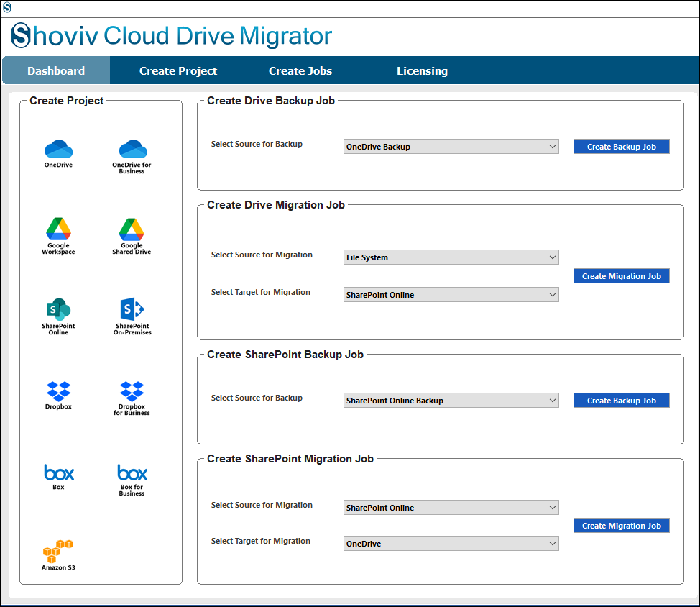The image size is (700, 607).
Task: Open the SharePoint Online Backup dropdown
Action: click(x=451, y=401)
